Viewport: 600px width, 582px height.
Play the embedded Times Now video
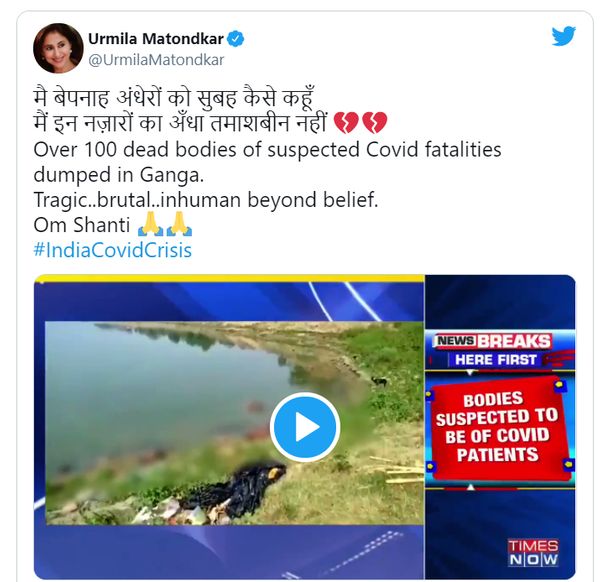pos(305,426)
